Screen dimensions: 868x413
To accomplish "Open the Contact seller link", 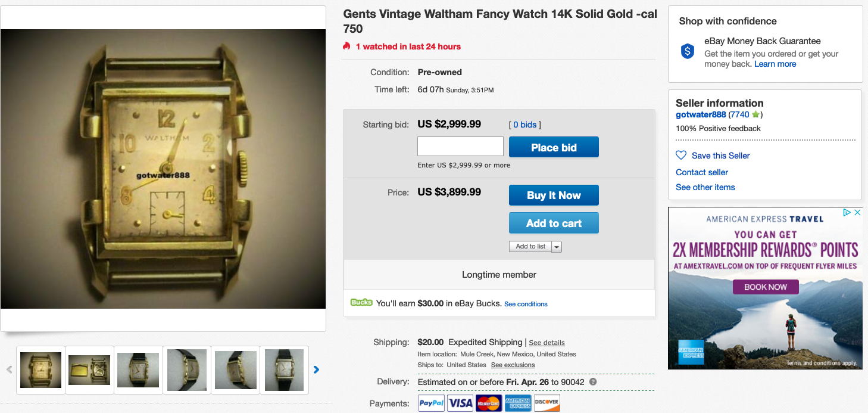I will tap(702, 172).
